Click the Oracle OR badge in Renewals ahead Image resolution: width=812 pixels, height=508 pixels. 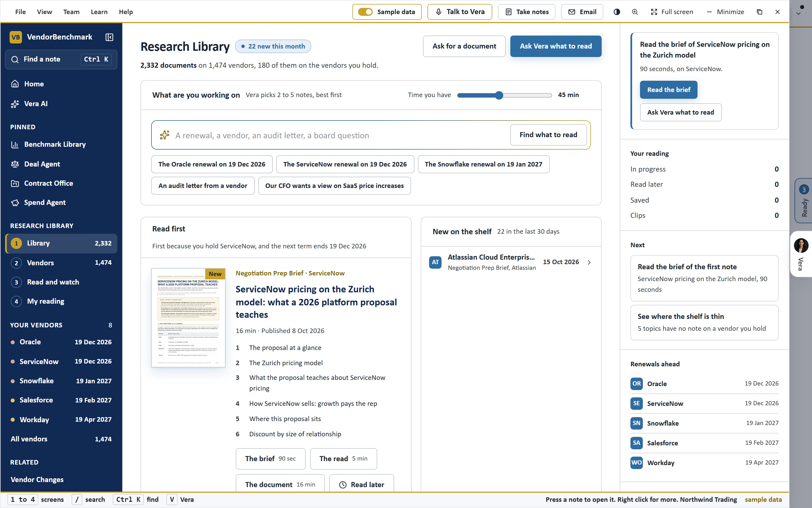click(x=637, y=383)
